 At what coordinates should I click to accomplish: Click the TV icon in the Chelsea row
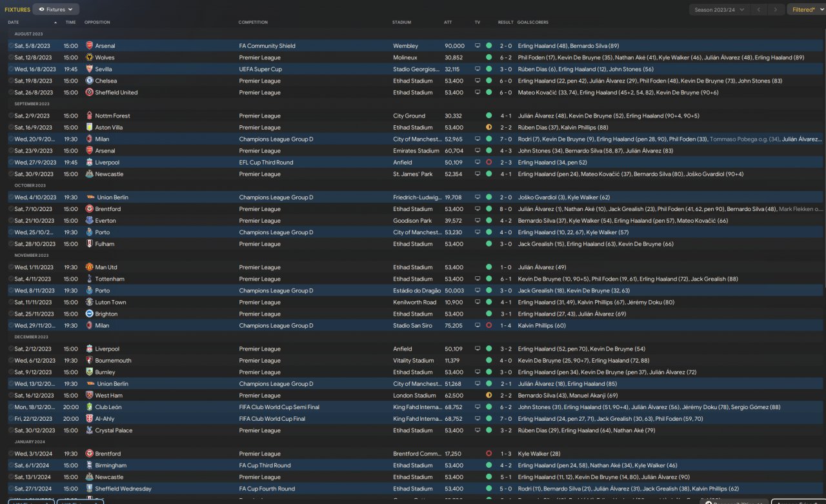[478, 81]
